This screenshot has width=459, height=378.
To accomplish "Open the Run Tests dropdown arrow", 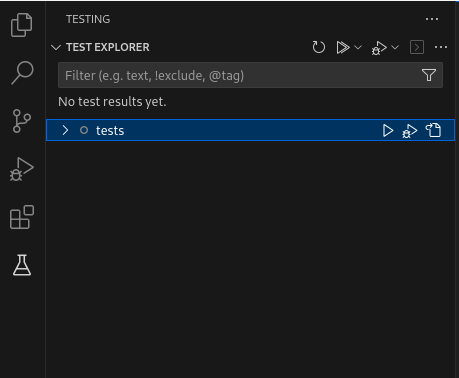I will point(358,47).
